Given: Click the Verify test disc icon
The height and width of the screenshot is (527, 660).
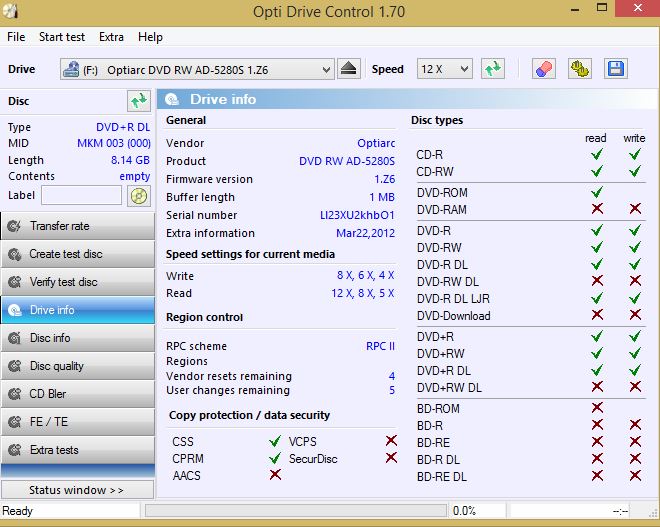Looking at the screenshot, I should coord(14,282).
